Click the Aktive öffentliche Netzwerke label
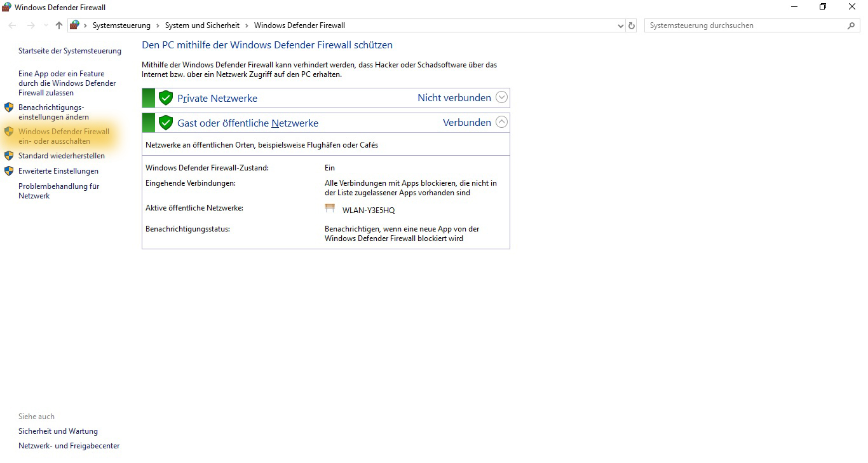Screen dimensions: 868x463 (194, 208)
